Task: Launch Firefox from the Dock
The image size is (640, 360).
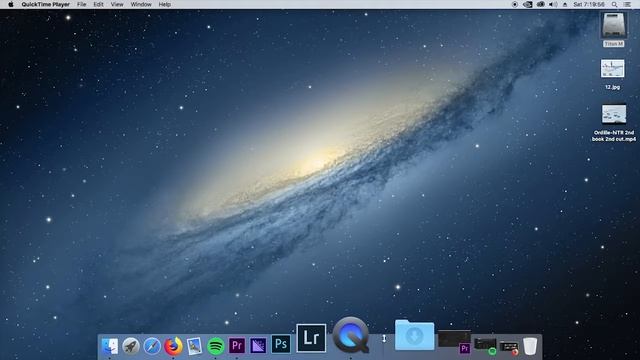Action: coord(173,346)
